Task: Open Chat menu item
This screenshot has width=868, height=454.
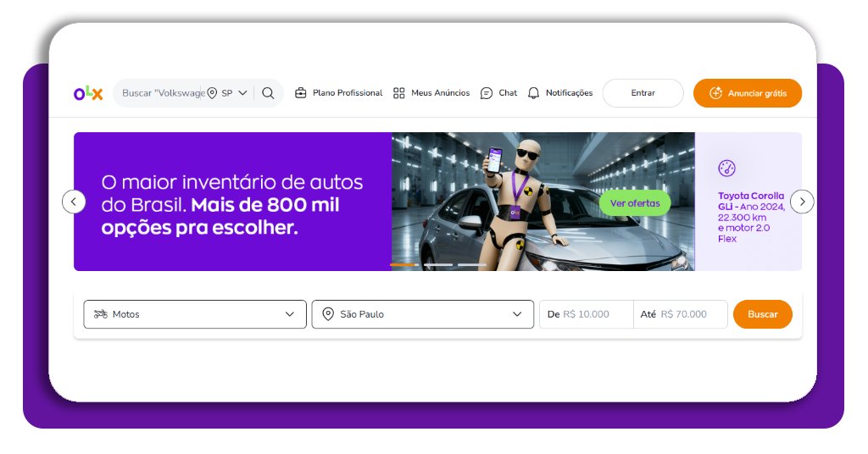Action: 498,93
